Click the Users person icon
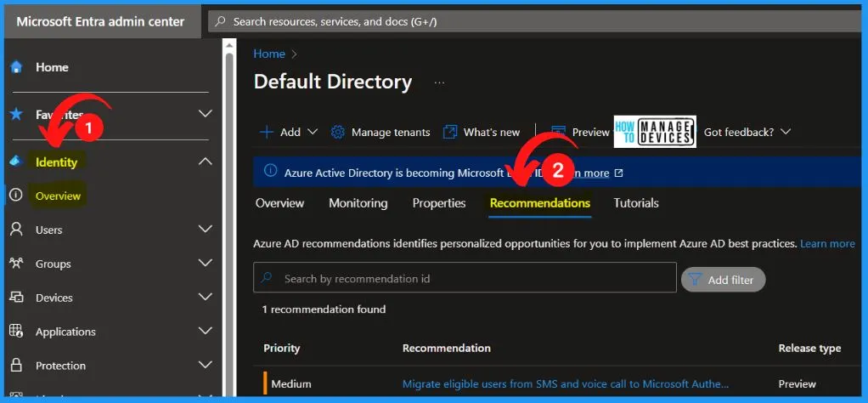The width and height of the screenshot is (868, 403). tap(17, 229)
